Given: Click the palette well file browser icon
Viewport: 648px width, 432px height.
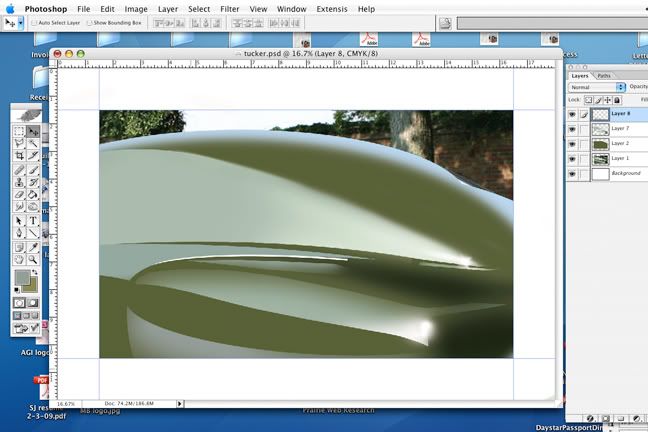Looking at the screenshot, I should [x=445, y=23].
